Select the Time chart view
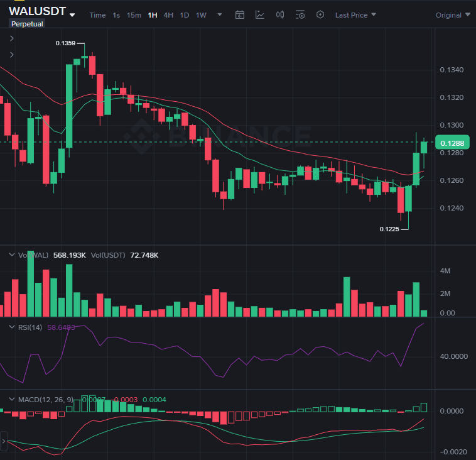Screen dimensions: 476x460 point(97,15)
